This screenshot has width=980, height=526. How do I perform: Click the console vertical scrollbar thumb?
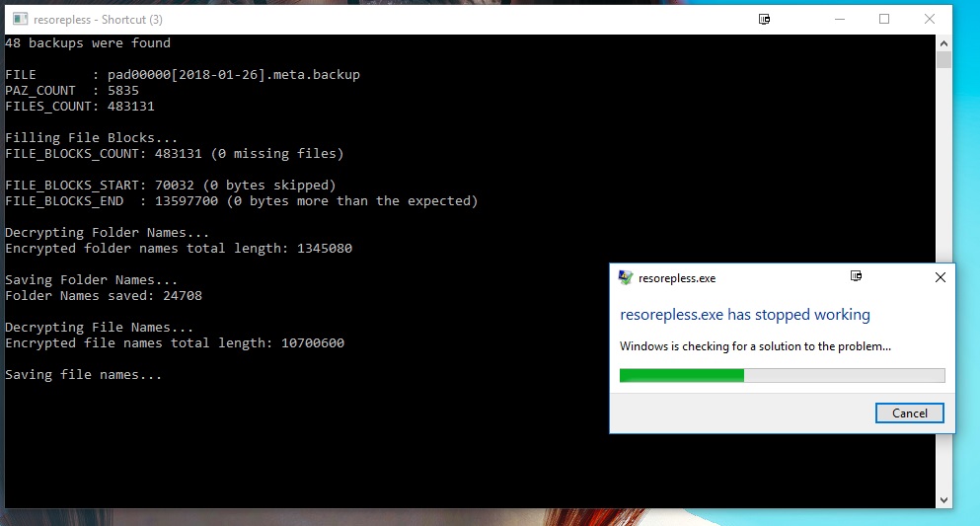pyautogui.click(x=943, y=61)
